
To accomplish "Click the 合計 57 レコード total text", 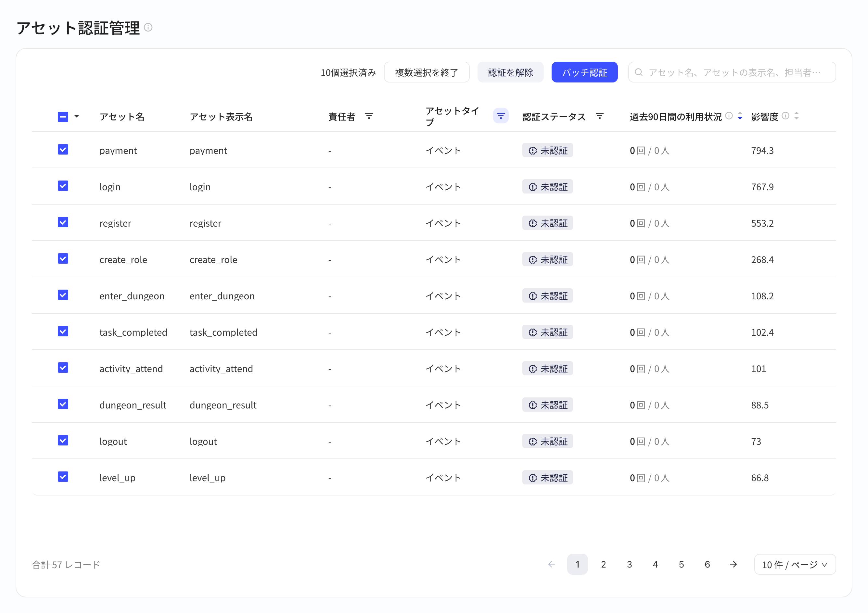I will tap(66, 565).
